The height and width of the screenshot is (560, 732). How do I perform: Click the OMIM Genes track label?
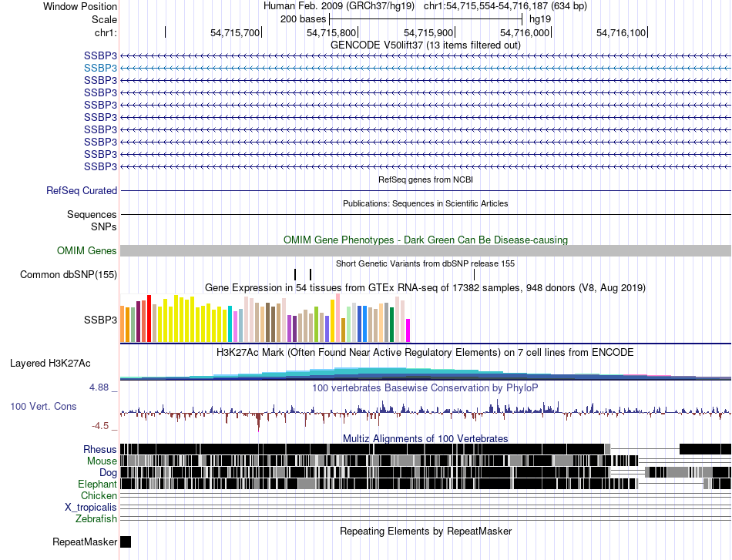(87, 250)
